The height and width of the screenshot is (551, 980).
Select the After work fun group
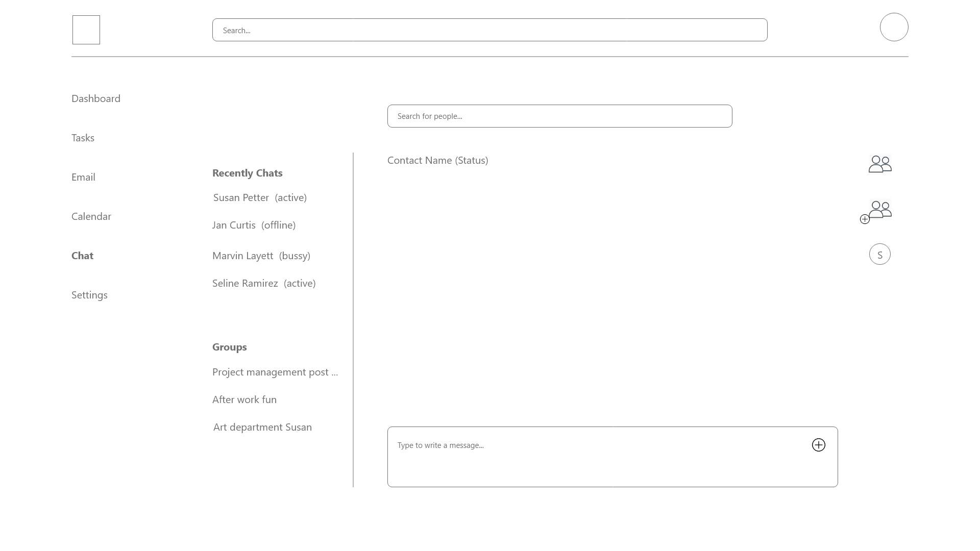244,399
